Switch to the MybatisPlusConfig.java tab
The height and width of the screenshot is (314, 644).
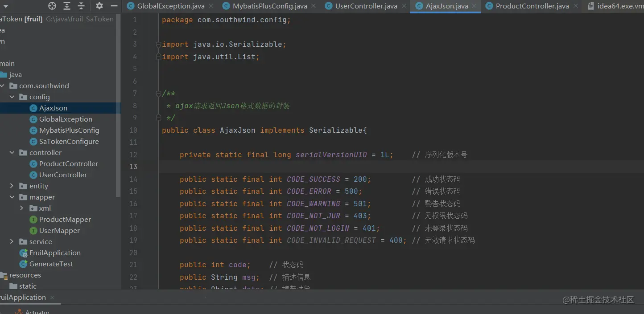[x=270, y=6]
